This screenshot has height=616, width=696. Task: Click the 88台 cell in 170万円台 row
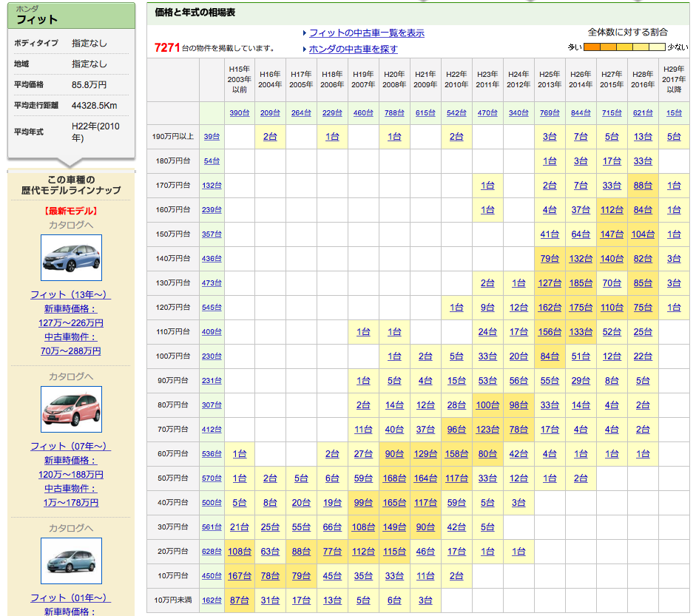pyautogui.click(x=643, y=185)
